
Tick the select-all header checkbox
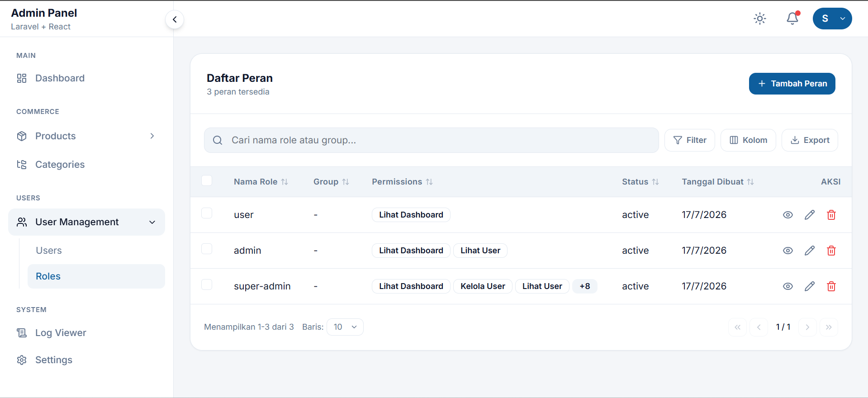(207, 180)
